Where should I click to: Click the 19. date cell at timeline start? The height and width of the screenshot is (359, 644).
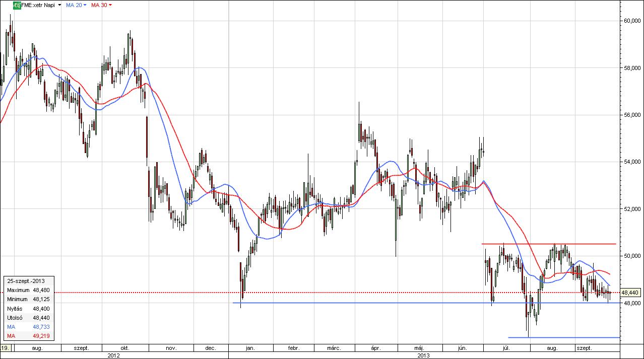pos(6,348)
